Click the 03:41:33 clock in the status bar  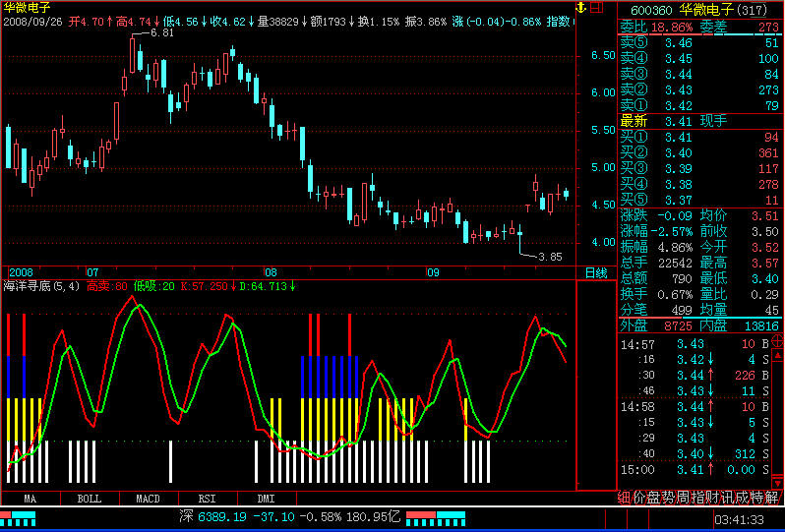point(739,520)
